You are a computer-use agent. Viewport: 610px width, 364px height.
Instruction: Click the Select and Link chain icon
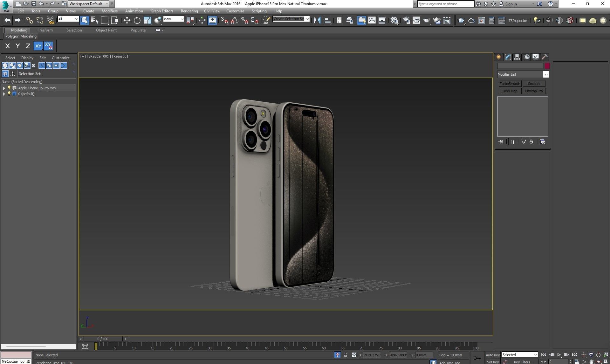pos(29,20)
